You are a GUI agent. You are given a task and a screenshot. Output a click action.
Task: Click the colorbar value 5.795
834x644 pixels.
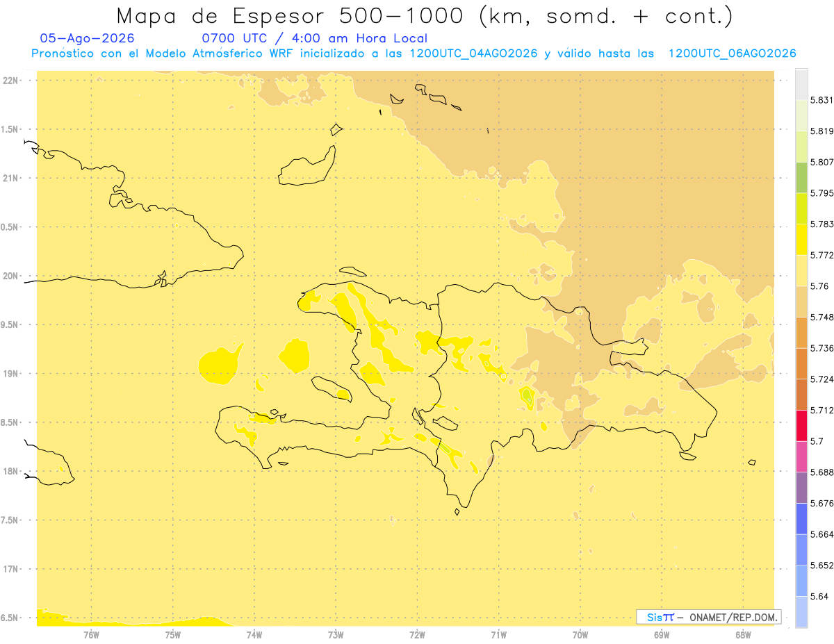821,193
